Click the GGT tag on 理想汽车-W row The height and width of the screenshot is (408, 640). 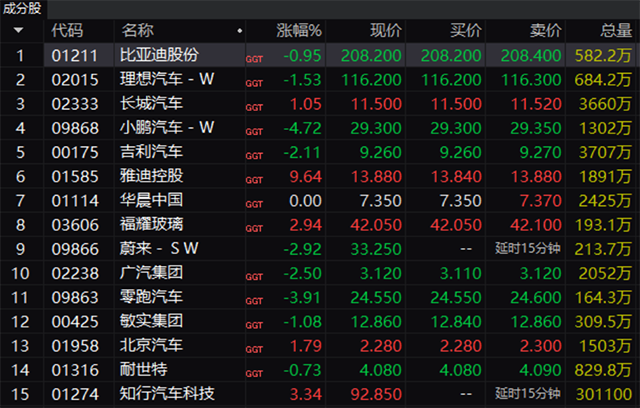coord(254,84)
